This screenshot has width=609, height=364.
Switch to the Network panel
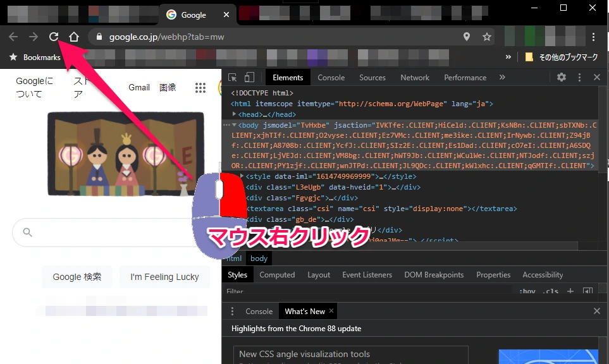coord(414,77)
